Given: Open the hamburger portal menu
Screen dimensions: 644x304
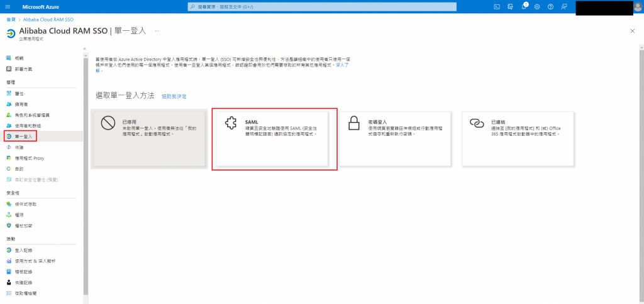Looking at the screenshot, I should tap(8, 7).
